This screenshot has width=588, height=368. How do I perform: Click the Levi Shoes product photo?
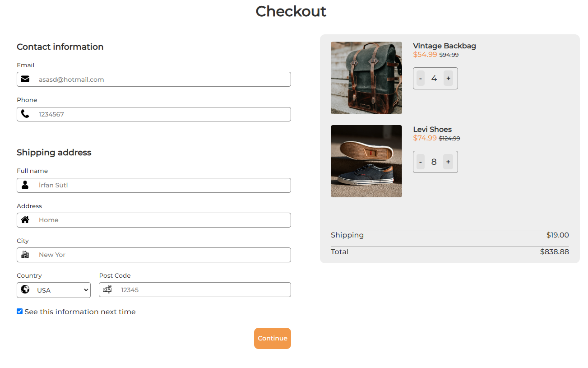[366, 161]
